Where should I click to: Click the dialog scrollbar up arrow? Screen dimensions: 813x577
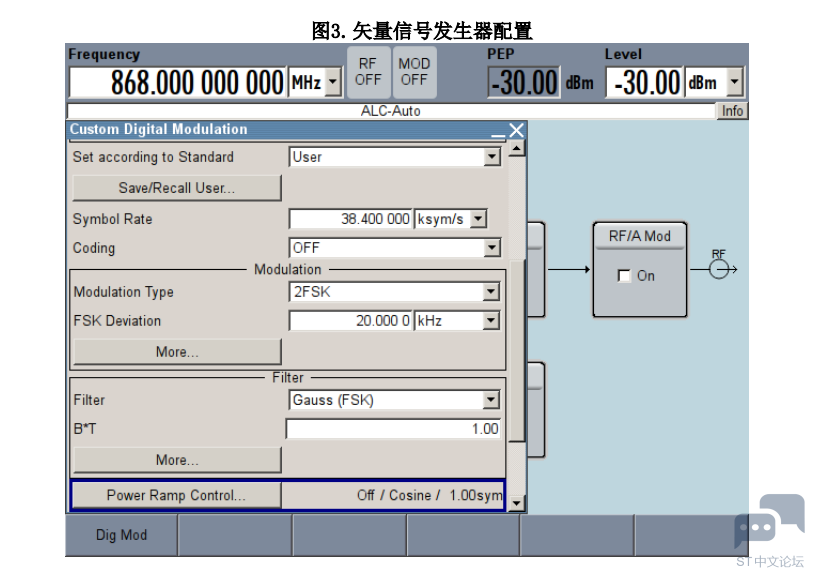pos(516,149)
